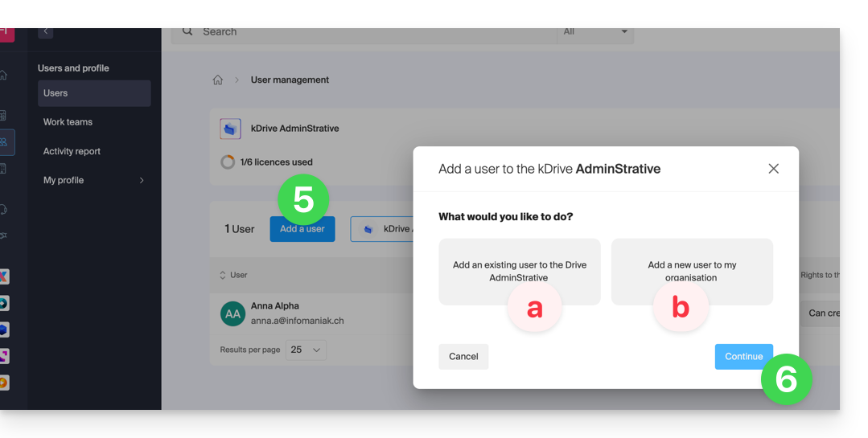The image size is (868, 438).
Task: Click the search magnifier icon
Action: pos(187,32)
